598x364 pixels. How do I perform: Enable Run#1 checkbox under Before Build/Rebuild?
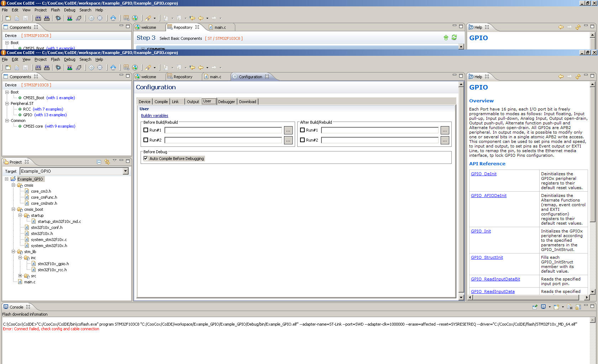pos(146,130)
